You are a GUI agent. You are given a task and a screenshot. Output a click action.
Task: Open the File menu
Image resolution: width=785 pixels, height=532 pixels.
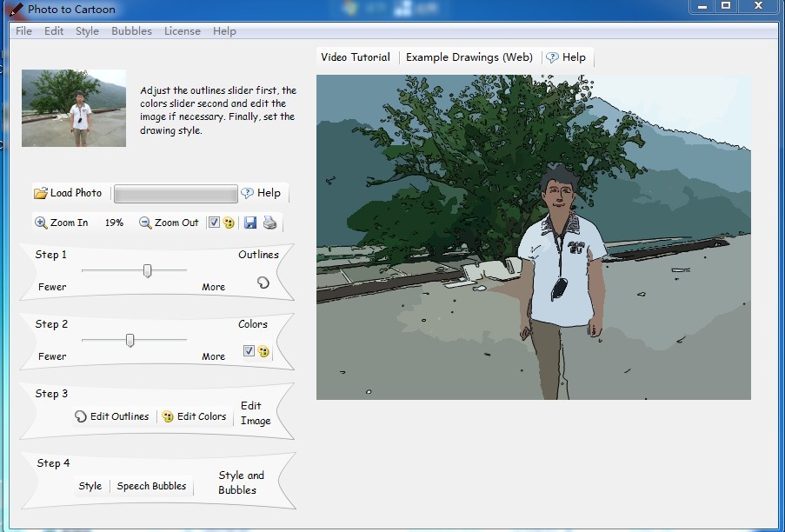click(24, 31)
